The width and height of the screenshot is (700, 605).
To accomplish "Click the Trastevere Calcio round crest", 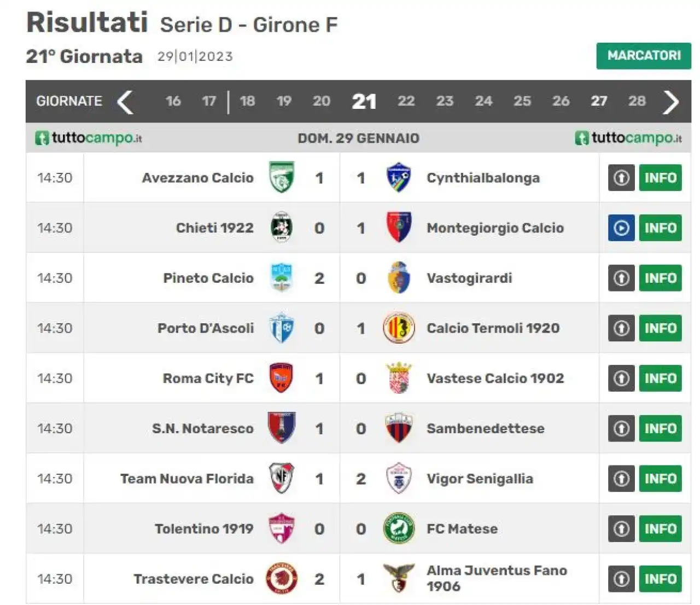I will (282, 579).
